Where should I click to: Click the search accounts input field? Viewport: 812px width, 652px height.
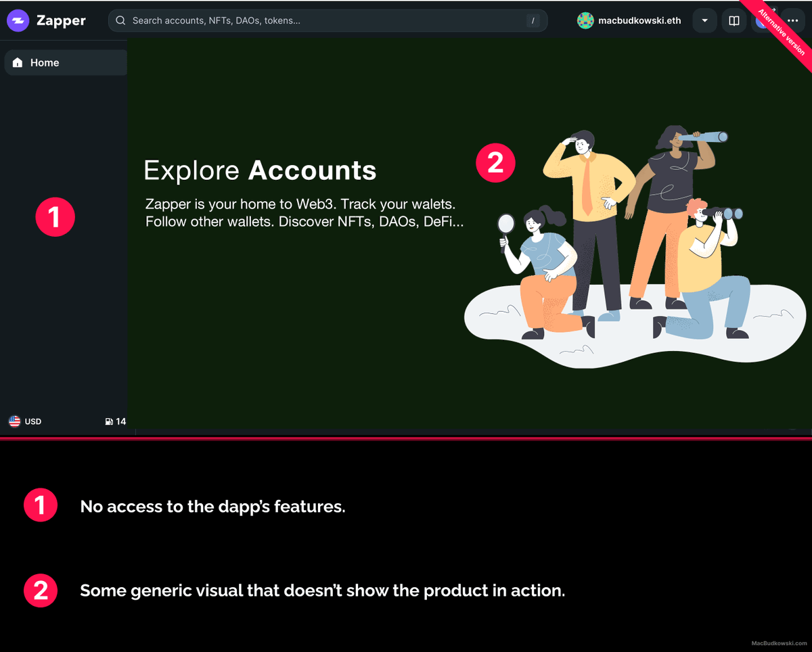328,20
